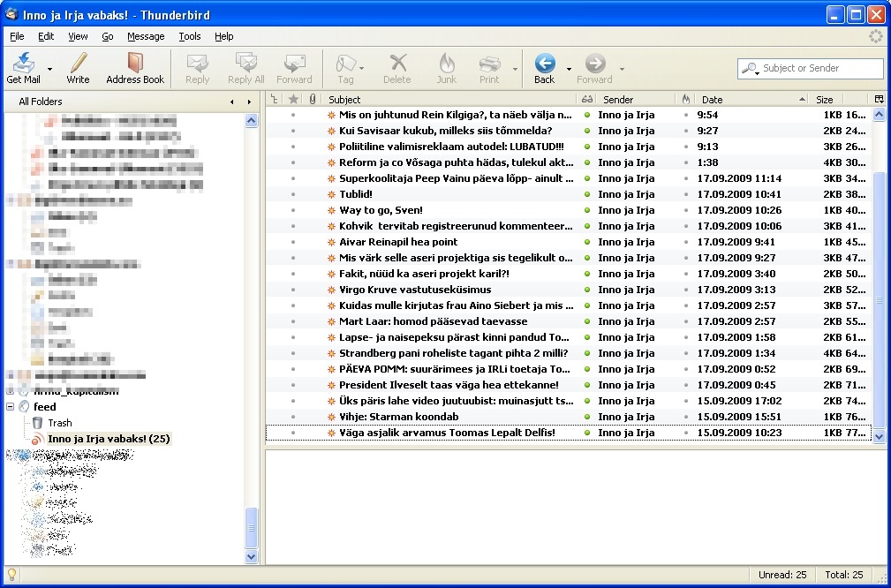Click the thread column header icon

point(275,100)
